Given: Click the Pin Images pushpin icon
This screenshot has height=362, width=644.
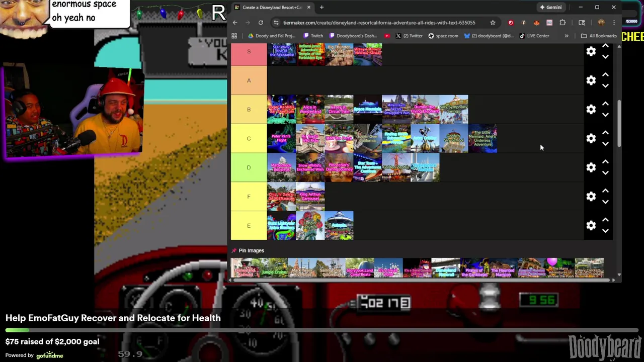Looking at the screenshot, I should coord(234,250).
